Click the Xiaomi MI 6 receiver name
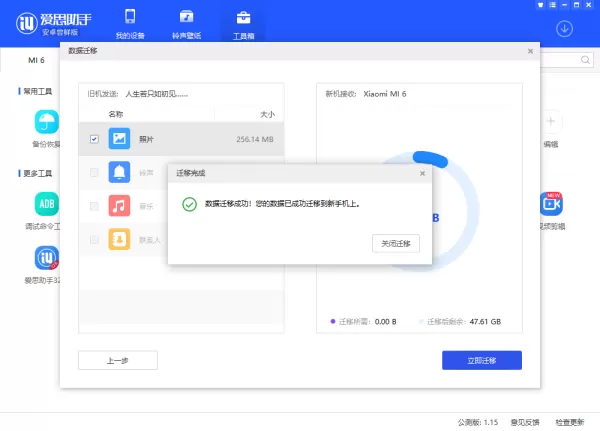This screenshot has height=431, width=600. [385, 94]
